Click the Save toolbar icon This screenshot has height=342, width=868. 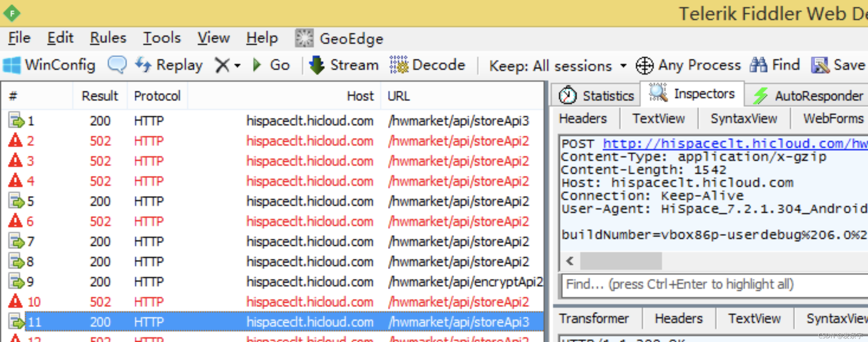coord(820,65)
